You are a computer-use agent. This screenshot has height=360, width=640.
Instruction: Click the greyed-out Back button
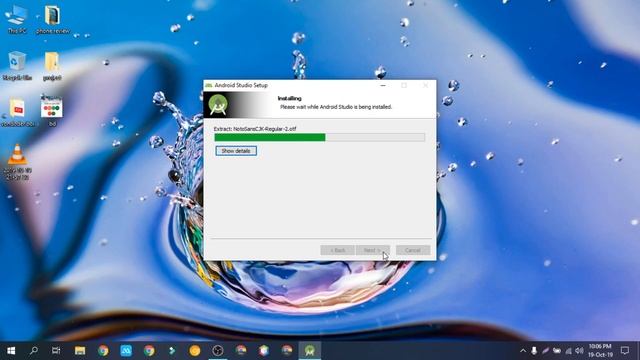coord(337,250)
